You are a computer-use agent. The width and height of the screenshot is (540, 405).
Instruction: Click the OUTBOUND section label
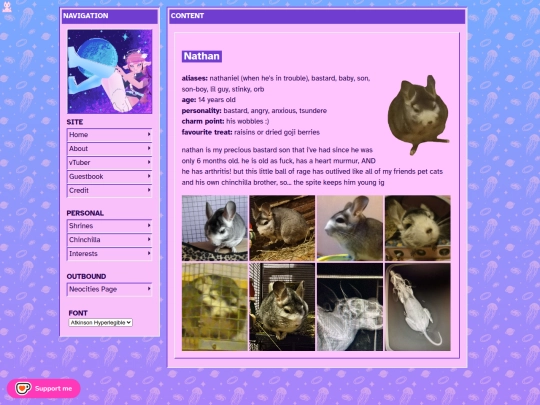coord(86,277)
